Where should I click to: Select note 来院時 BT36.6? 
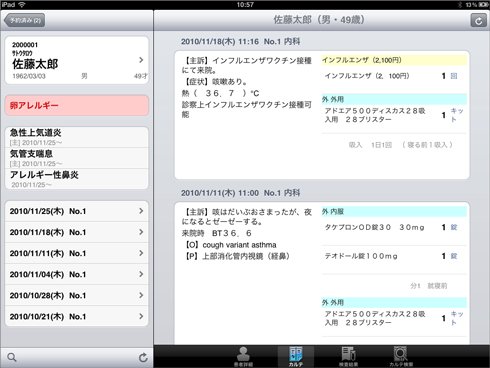[217, 233]
